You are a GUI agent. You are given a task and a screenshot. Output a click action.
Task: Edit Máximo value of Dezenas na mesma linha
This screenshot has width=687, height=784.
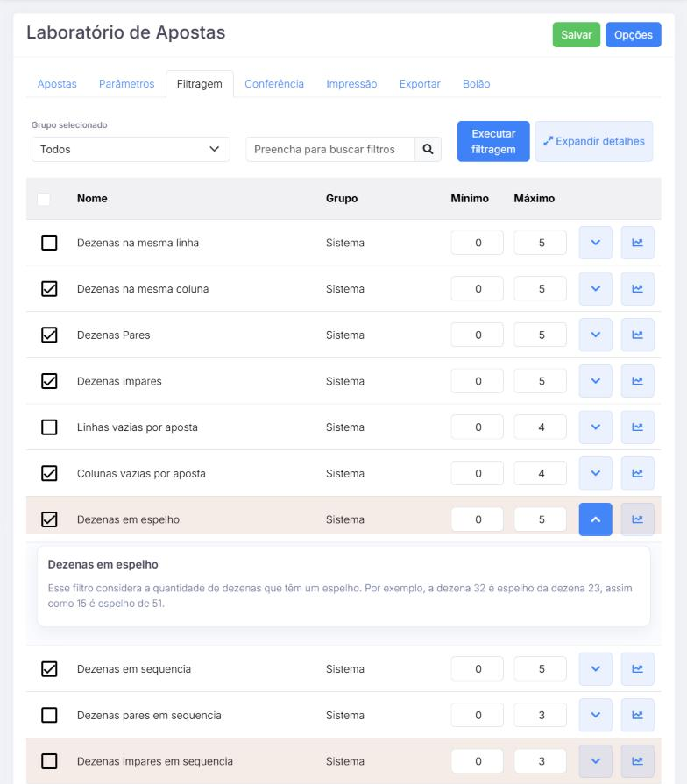(x=540, y=243)
